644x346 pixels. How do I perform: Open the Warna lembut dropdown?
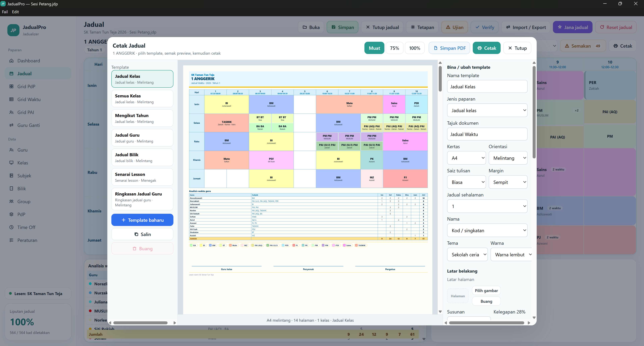[511, 255]
